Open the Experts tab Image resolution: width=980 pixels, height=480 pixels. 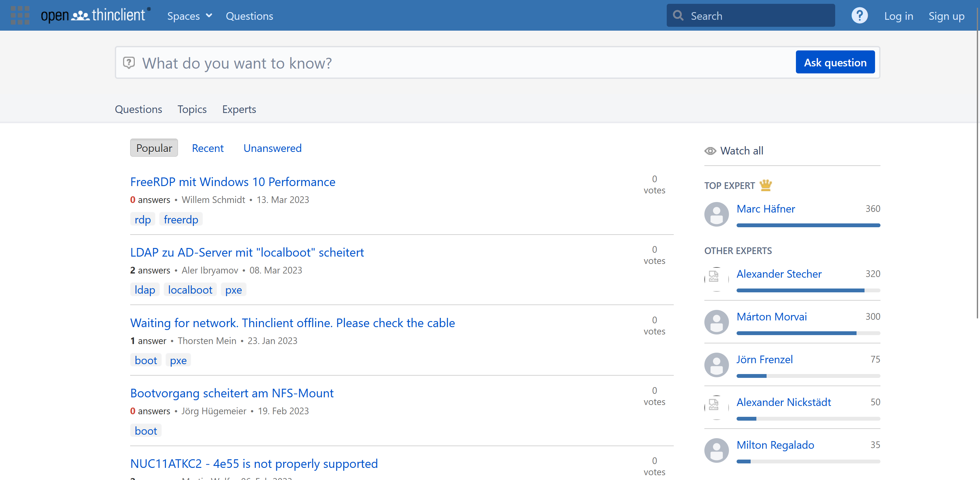tap(239, 109)
